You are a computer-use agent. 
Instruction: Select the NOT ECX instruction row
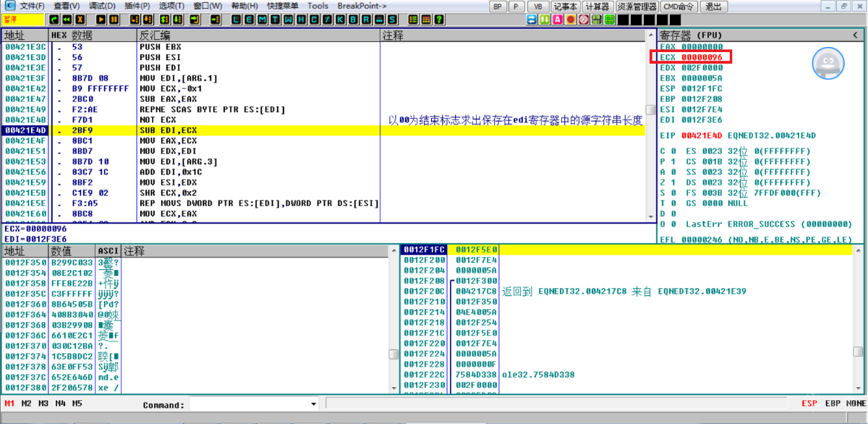click(323, 120)
